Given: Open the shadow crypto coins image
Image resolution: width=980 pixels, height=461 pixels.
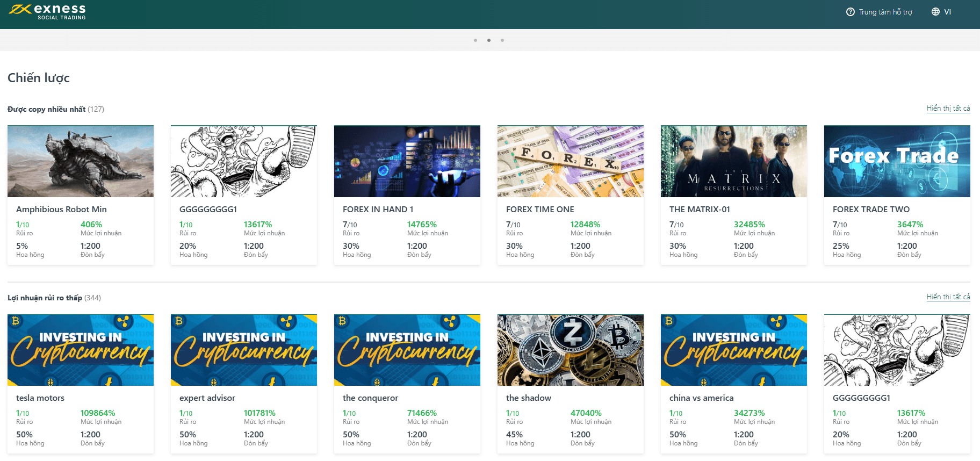Looking at the screenshot, I should (x=571, y=350).
